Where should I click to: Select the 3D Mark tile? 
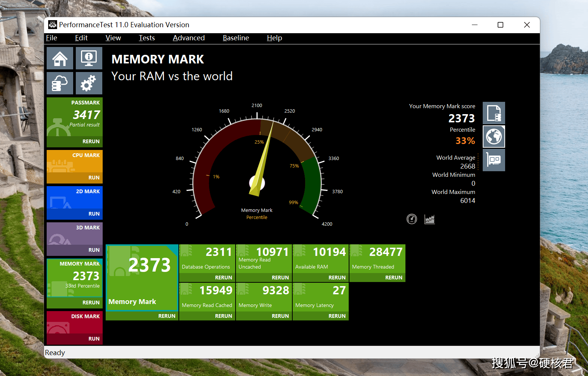tap(75, 234)
